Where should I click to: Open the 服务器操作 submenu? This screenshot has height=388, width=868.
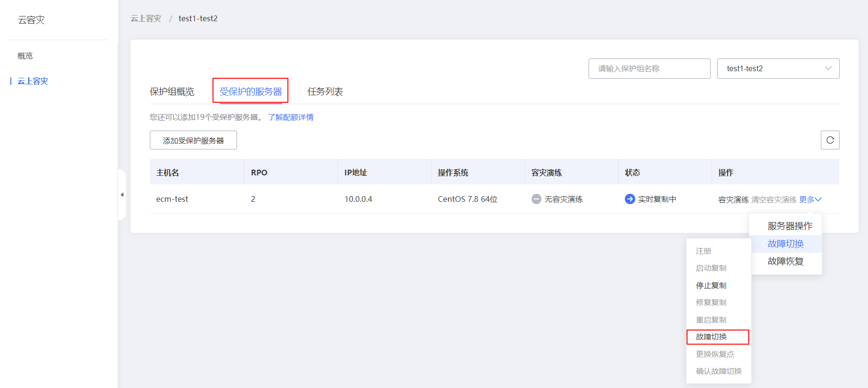tap(790, 226)
